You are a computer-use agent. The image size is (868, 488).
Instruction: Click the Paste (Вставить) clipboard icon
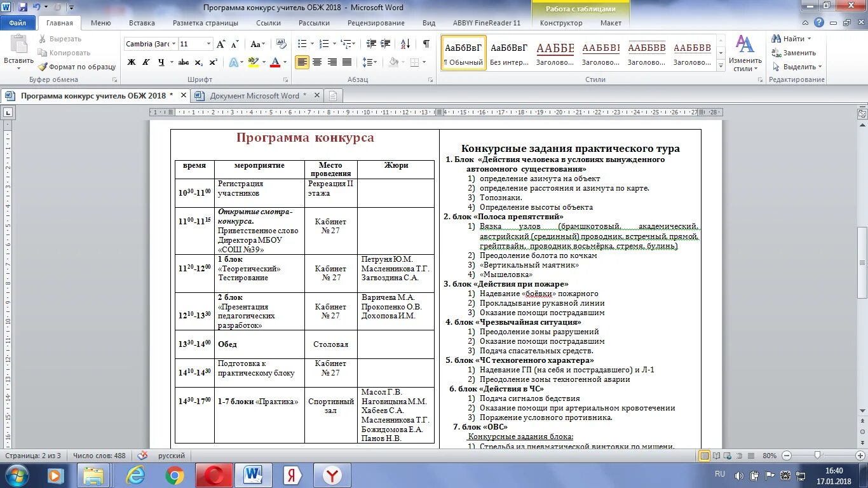[18, 44]
